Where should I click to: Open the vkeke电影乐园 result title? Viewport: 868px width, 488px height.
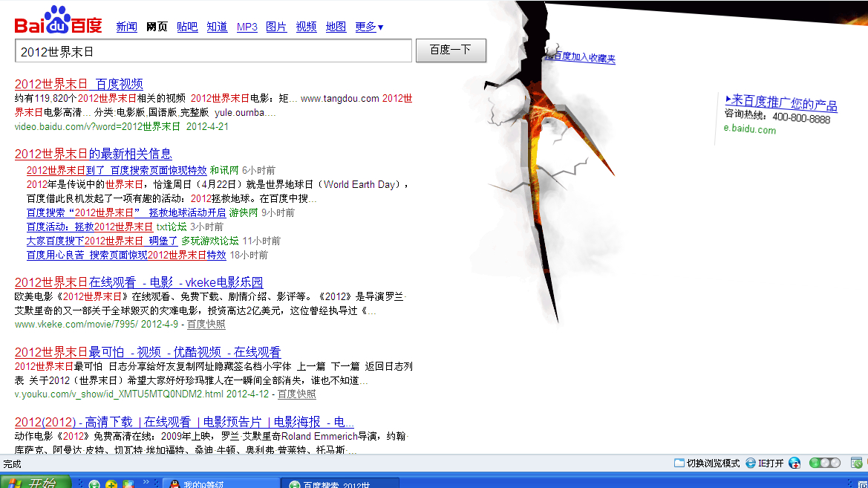coord(138,282)
